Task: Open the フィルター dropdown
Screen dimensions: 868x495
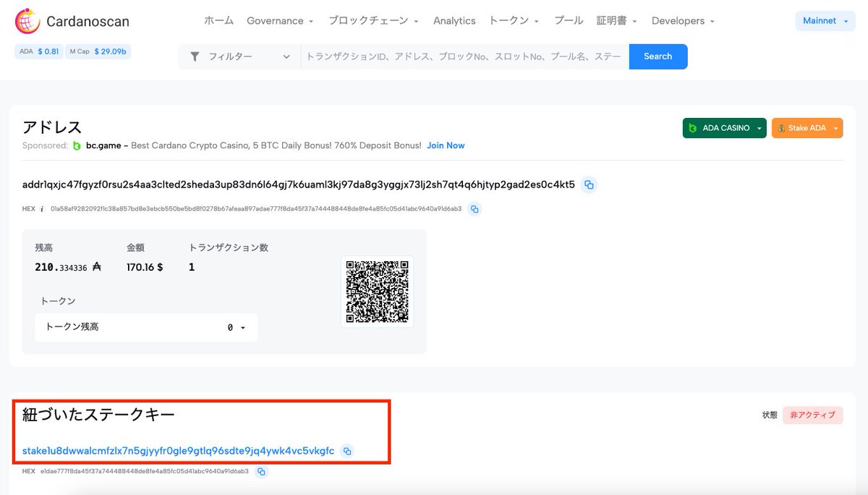Action: pos(239,56)
